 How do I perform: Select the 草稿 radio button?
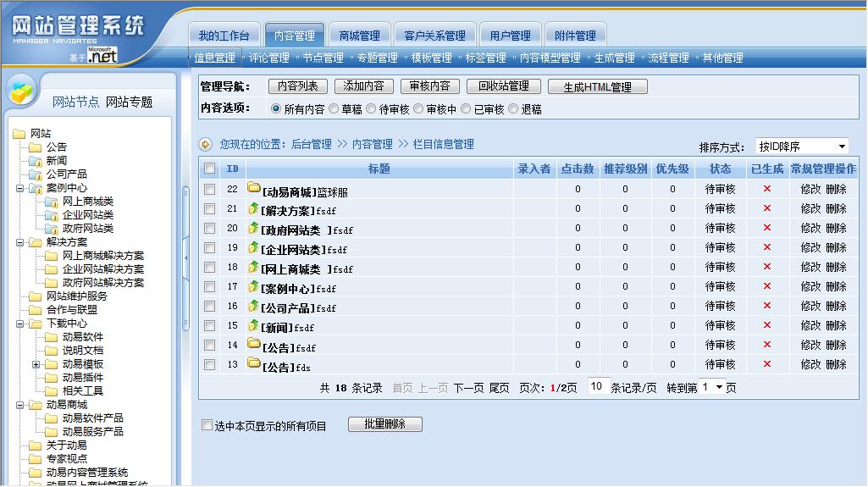[x=334, y=109]
